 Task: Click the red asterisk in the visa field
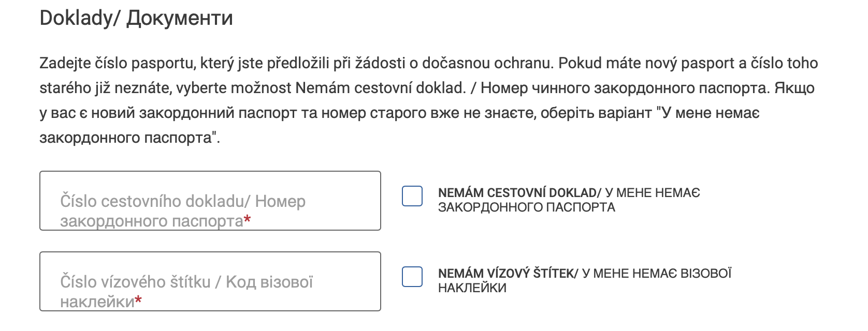tap(138, 301)
